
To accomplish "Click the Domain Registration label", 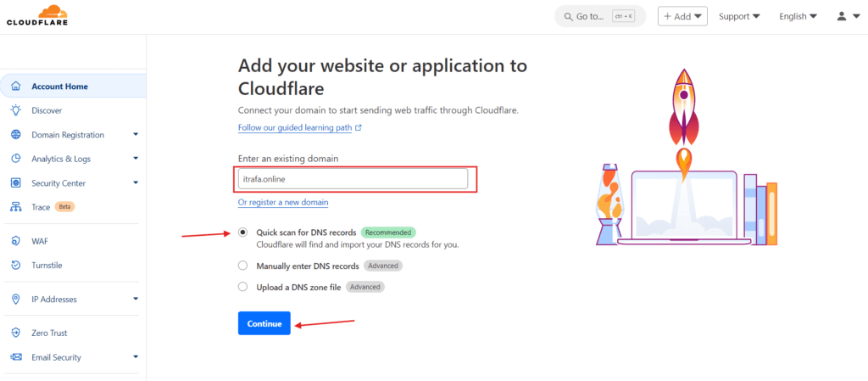I will click(68, 135).
